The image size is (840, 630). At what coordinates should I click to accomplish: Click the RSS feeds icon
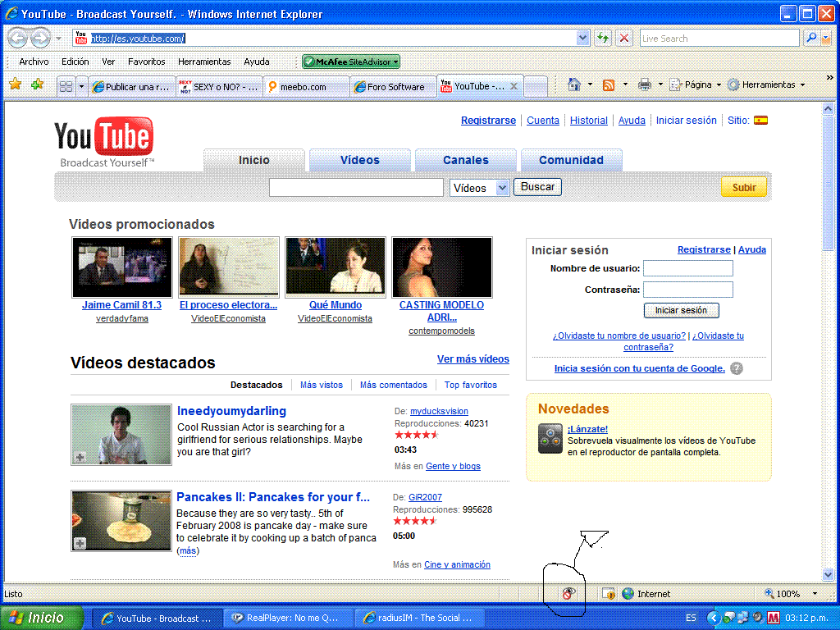(609, 84)
